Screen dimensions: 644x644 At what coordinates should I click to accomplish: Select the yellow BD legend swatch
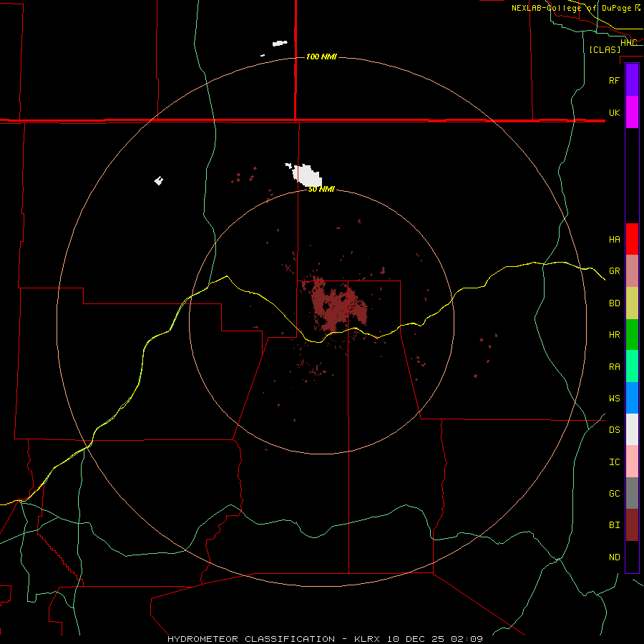pyautogui.click(x=632, y=303)
